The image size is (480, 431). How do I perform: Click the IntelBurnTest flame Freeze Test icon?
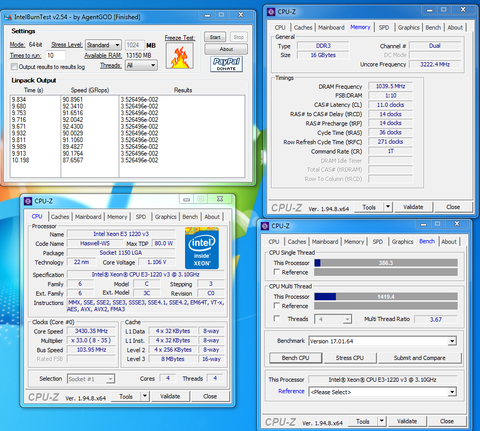point(180,56)
